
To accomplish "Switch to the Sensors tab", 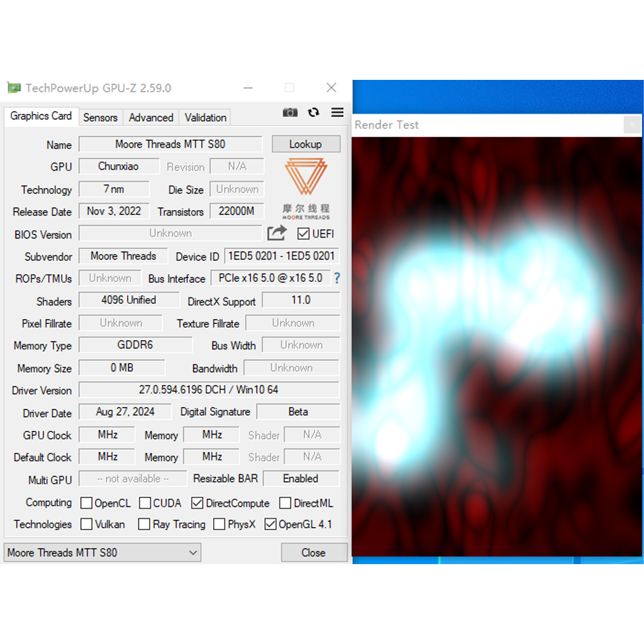I will (100, 118).
